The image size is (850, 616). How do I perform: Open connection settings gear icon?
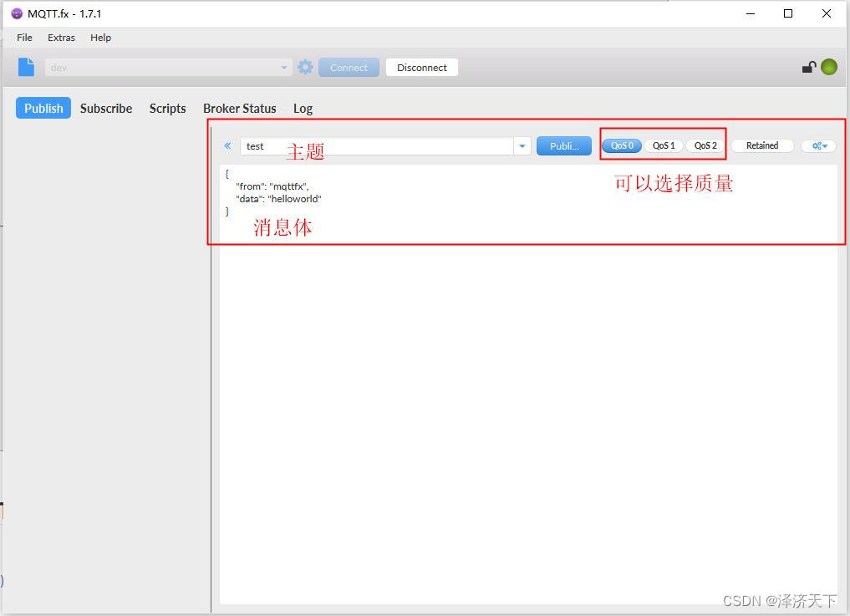point(305,67)
